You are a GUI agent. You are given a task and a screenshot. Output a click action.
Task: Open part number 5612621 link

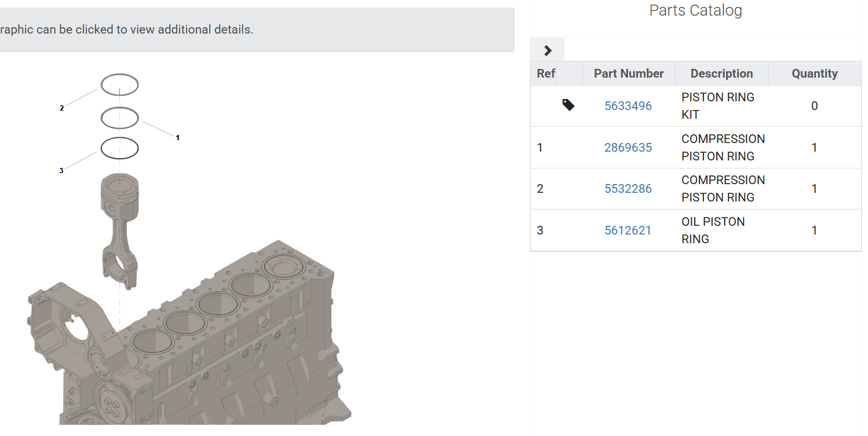coord(628,230)
